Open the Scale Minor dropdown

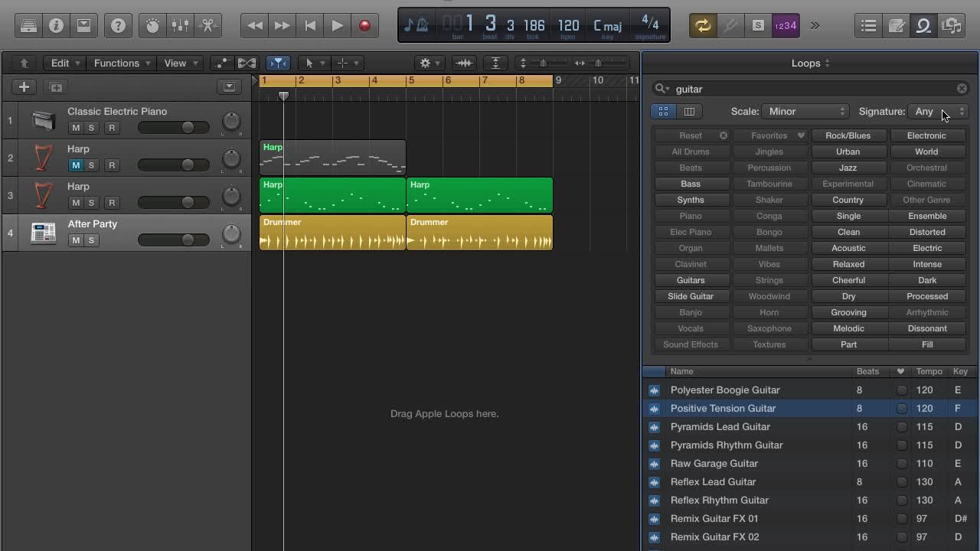804,111
